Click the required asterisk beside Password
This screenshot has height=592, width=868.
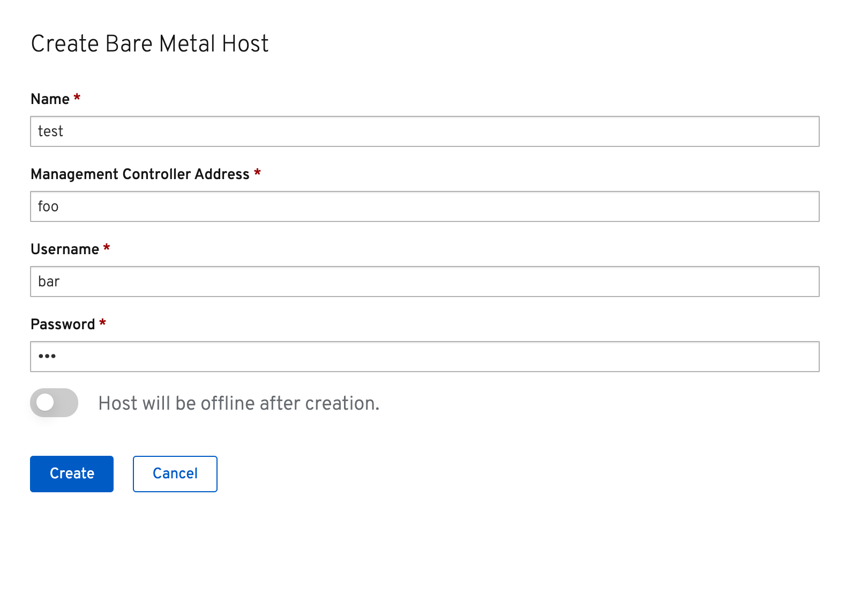pyautogui.click(x=102, y=323)
